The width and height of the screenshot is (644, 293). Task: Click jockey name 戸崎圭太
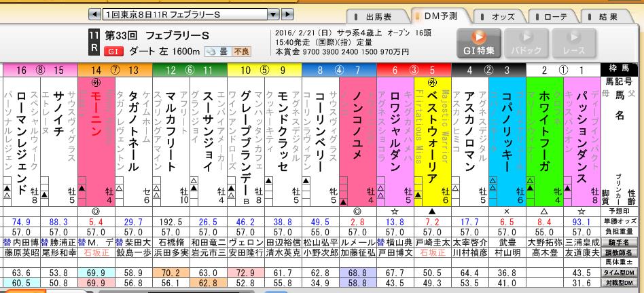pyautogui.click(x=433, y=243)
